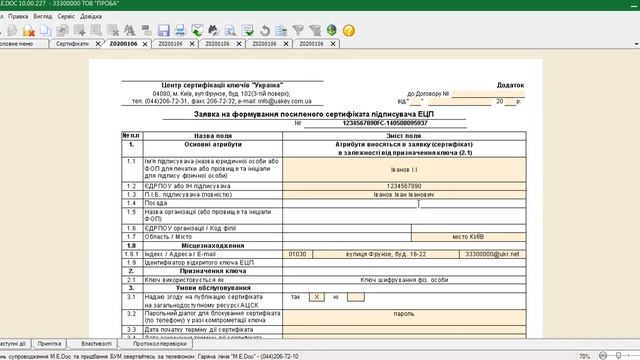Save the document with floppy disk icon

click(164, 31)
